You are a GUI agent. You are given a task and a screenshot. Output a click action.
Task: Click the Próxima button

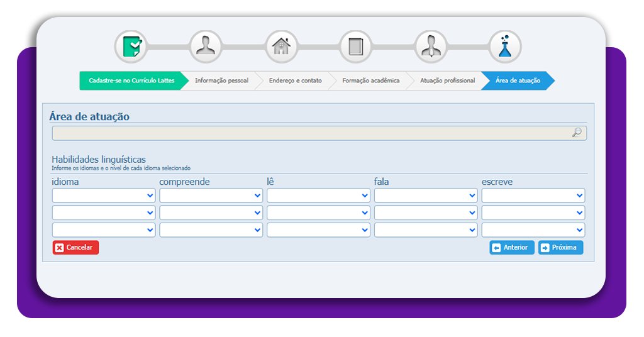[x=560, y=248]
